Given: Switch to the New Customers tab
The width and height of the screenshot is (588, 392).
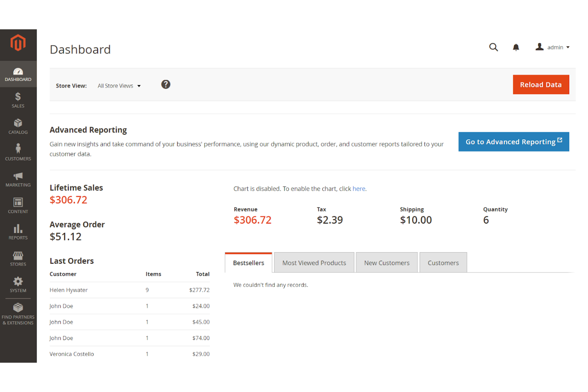Looking at the screenshot, I should pos(387,263).
